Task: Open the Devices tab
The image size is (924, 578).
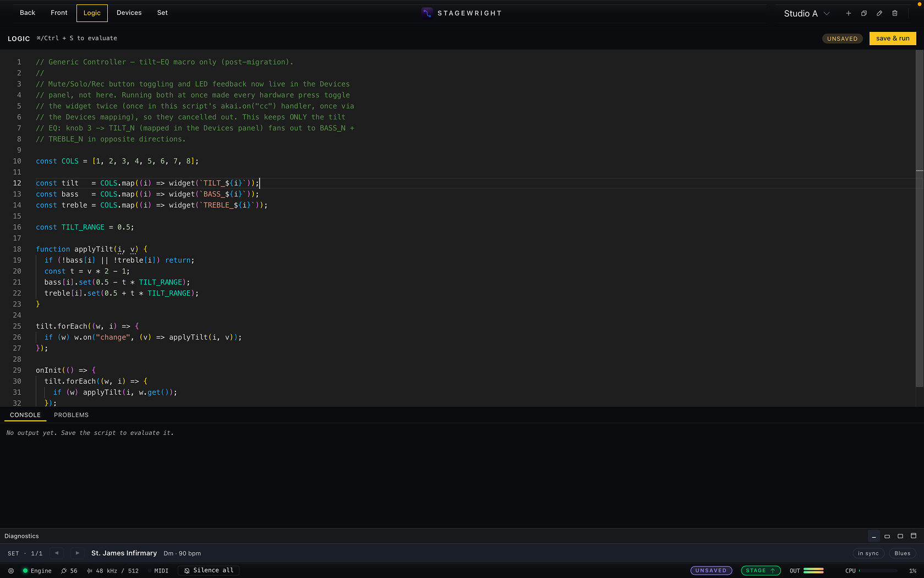Action: click(x=129, y=13)
